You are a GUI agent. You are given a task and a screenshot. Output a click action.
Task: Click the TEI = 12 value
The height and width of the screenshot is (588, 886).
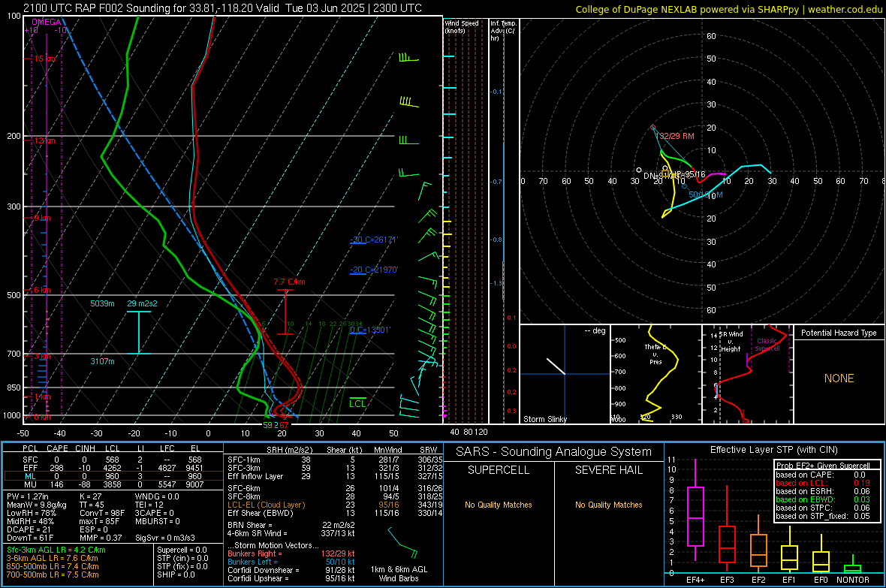tap(149, 505)
